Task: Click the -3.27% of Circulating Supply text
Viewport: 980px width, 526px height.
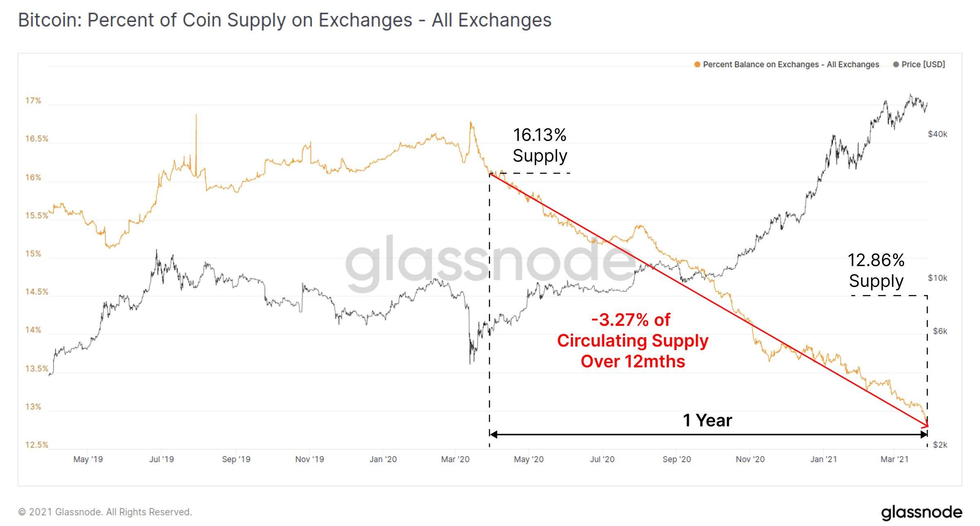Action: point(633,340)
